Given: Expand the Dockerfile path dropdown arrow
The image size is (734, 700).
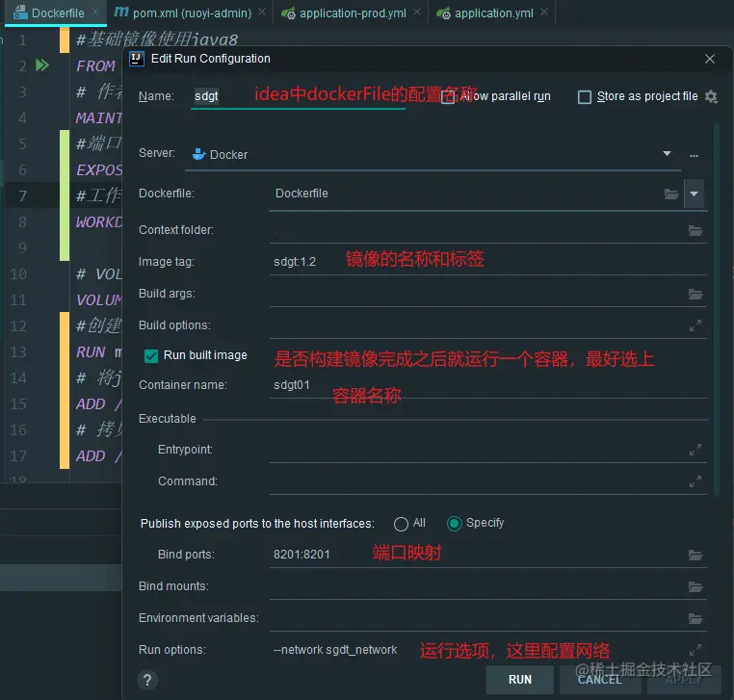Looking at the screenshot, I should [694, 194].
